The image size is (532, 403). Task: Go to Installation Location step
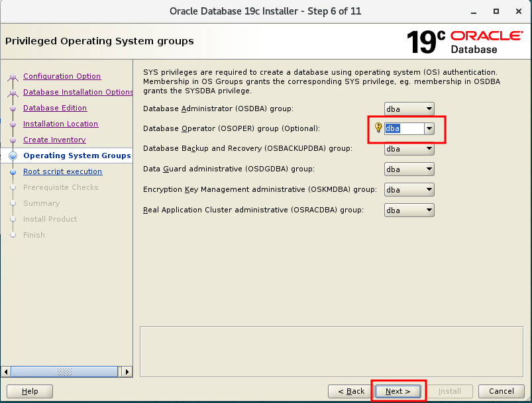tap(60, 124)
